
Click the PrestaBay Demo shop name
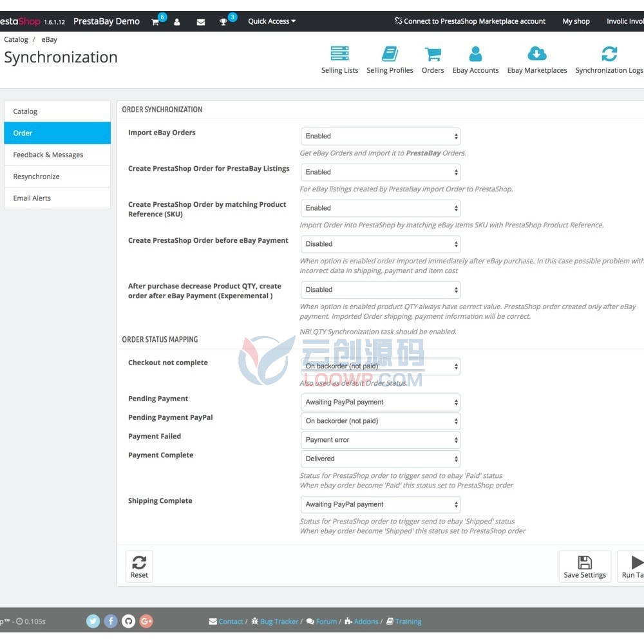106,21
